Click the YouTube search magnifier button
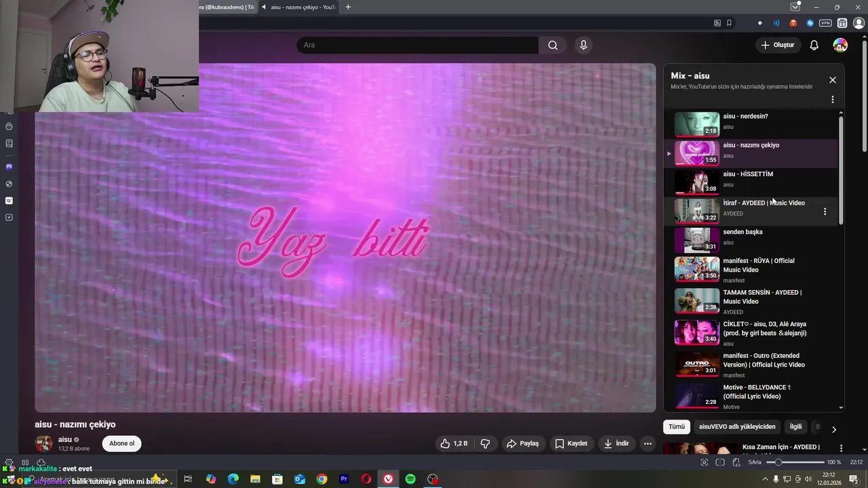868x488 pixels. click(x=553, y=45)
